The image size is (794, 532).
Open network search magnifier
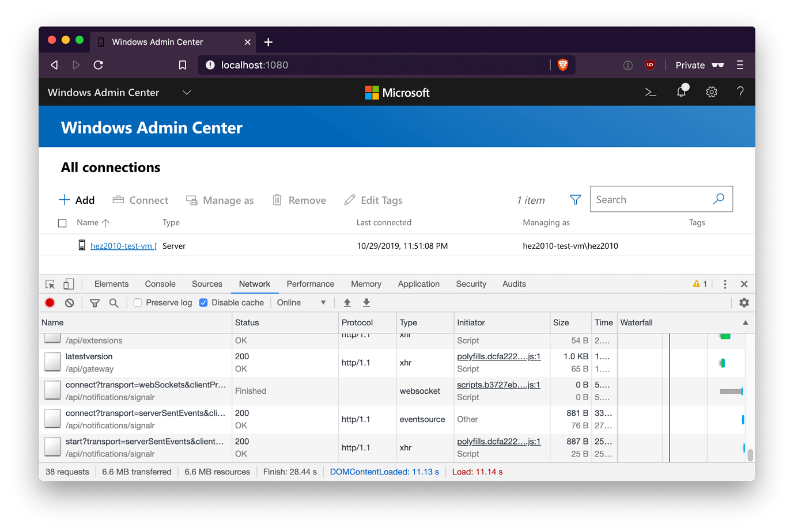coord(114,303)
